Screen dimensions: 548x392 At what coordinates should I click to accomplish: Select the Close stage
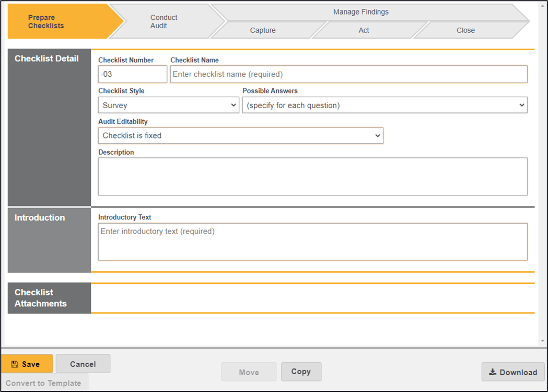click(x=465, y=30)
